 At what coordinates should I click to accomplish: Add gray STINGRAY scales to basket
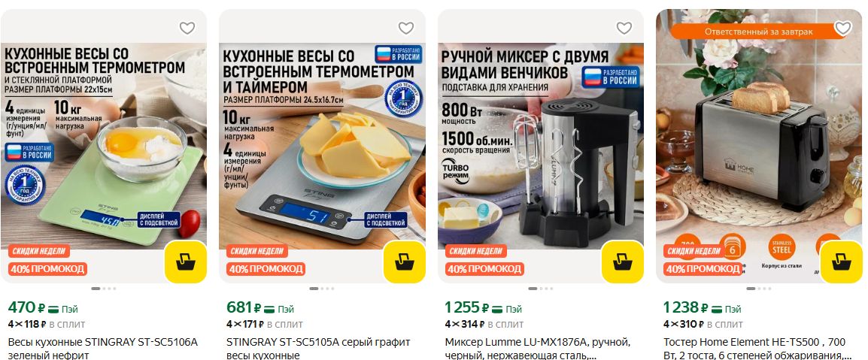click(x=405, y=262)
